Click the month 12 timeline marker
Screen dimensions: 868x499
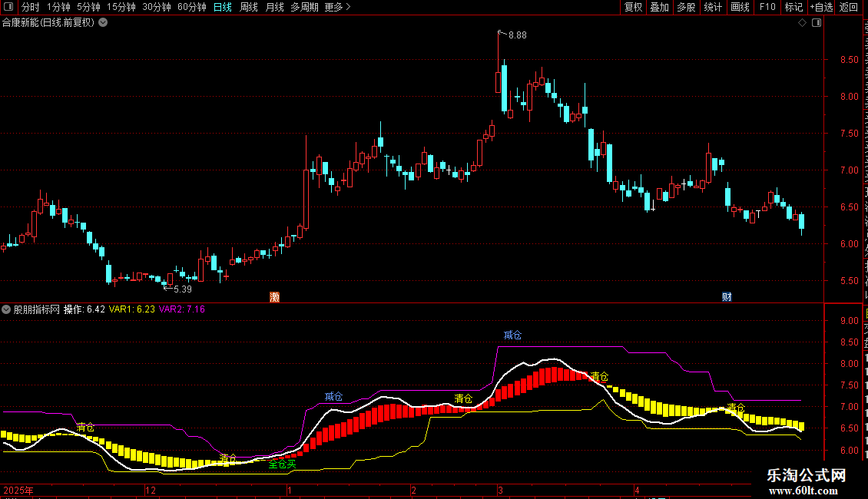point(150,490)
